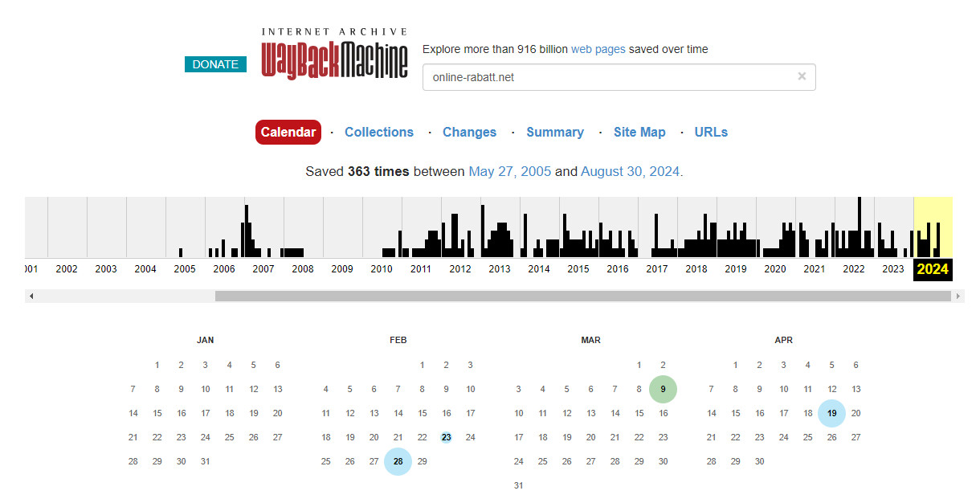Clear the search field with the X icon
This screenshot has width=980, height=499.
pyautogui.click(x=802, y=76)
